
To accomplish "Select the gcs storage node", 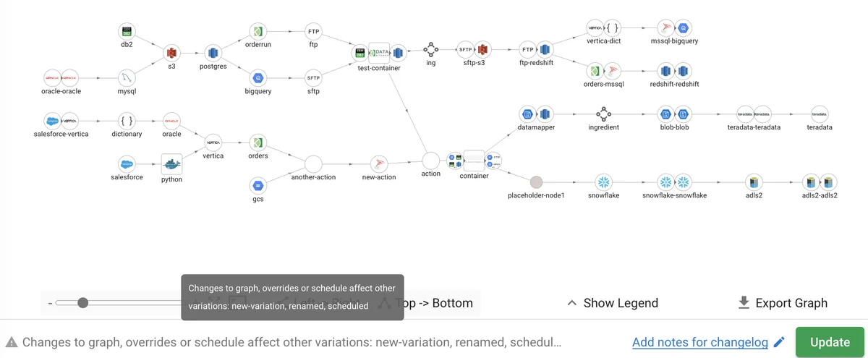I will tap(258, 184).
